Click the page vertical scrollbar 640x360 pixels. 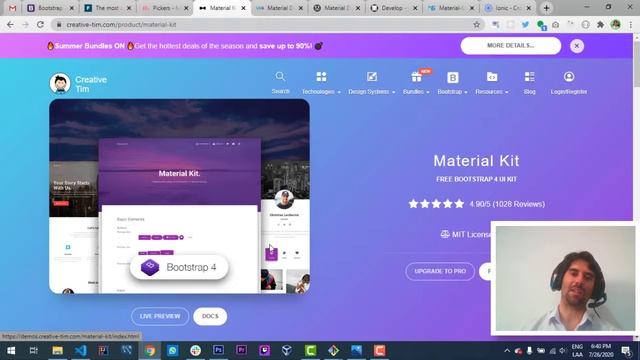click(x=636, y=188)
